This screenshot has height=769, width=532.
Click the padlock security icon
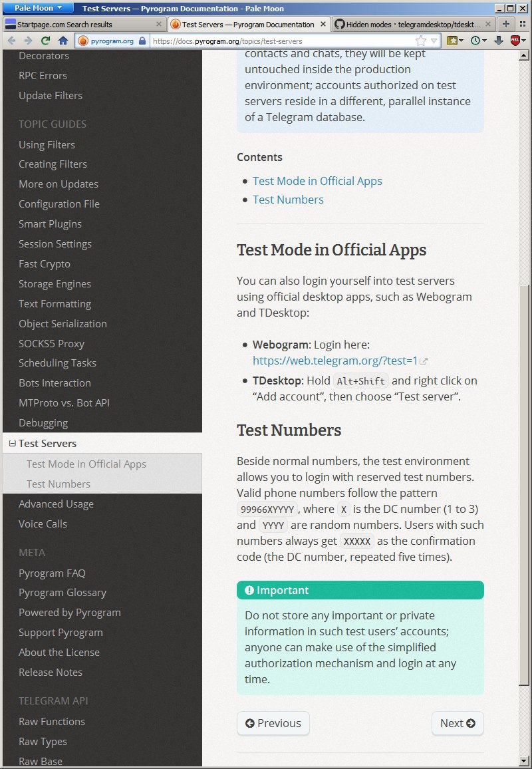[142, 41]
